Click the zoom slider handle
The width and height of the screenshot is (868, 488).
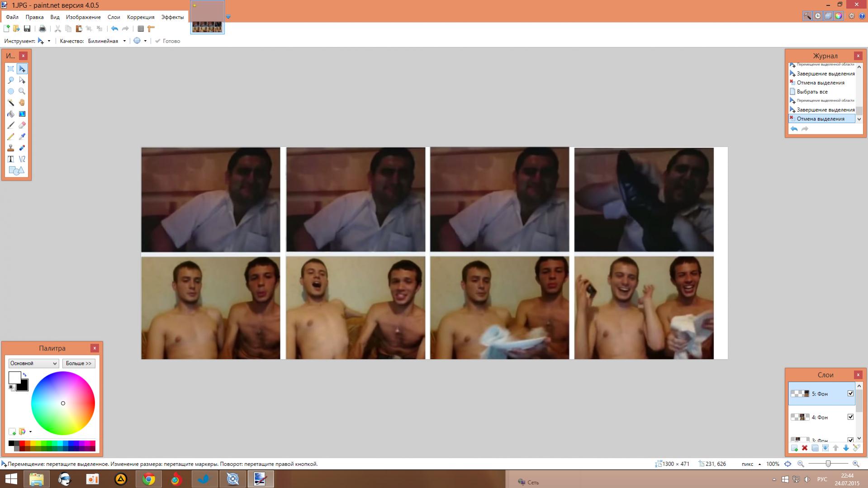tap(828, 464)
